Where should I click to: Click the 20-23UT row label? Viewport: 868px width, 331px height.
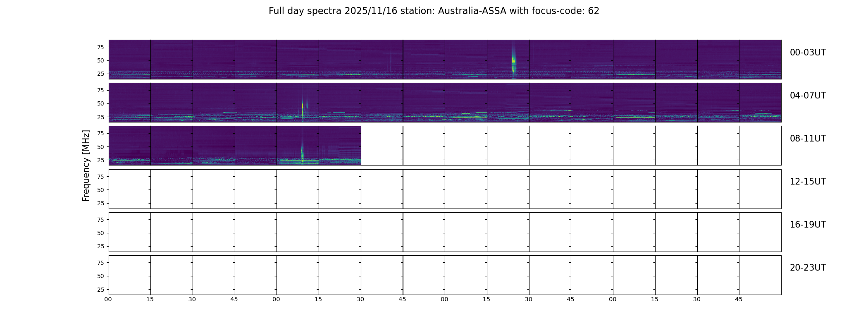[x=808, y=268]
